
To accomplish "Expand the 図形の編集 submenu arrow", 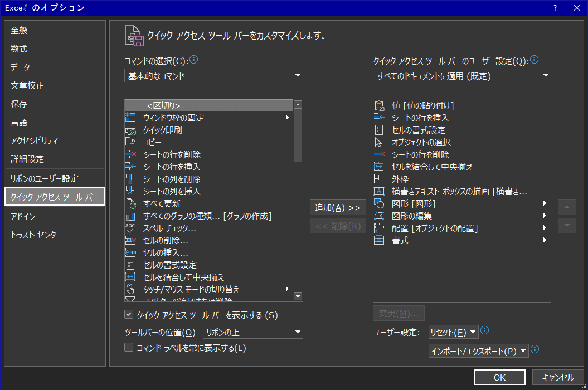I will click(x=545, y=216).
